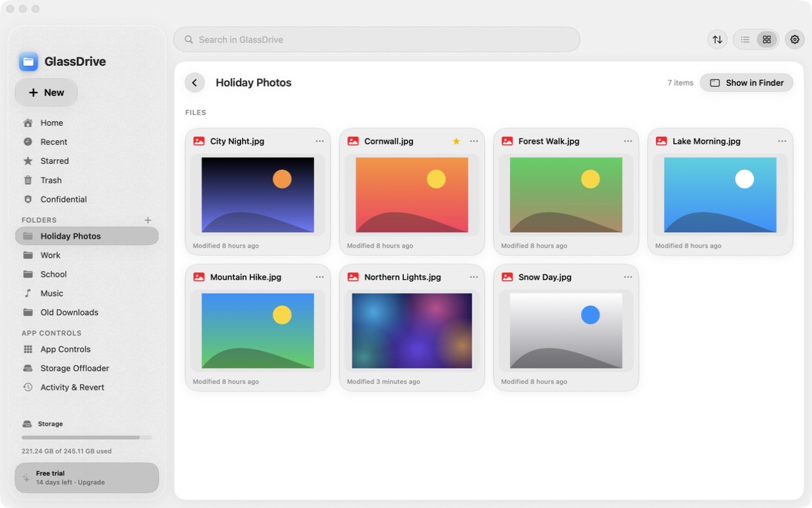
Task: Open more options for Lake Morning.jpg
Action: pyautogui.click(x=782, y=141)
